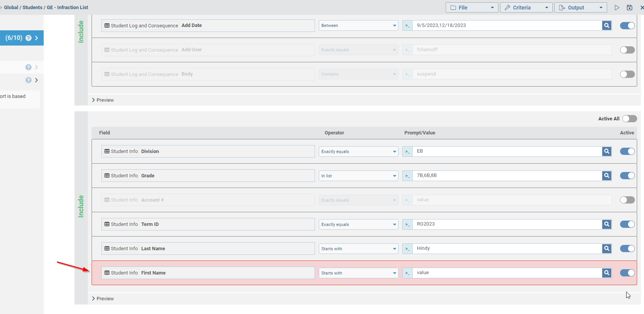Disable the Last Name criterion toggle
Image resolution: width=644 pixels, height=314 pixels.
[x=627, y=248]
